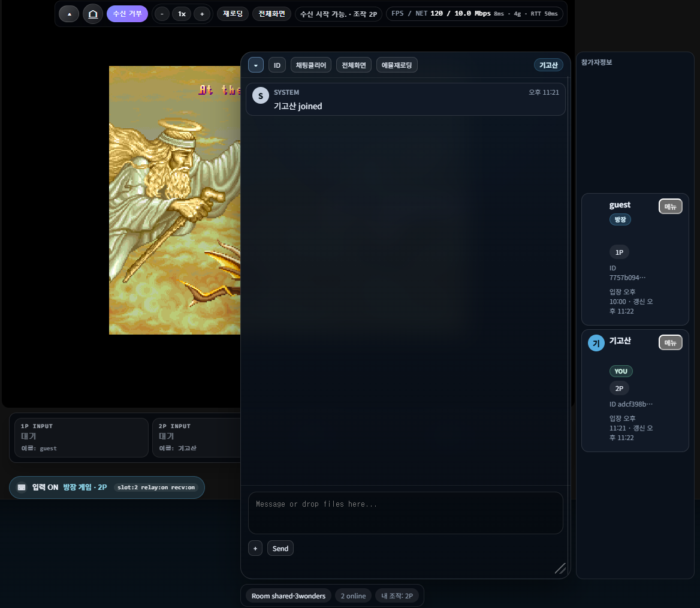Collapse chat panel with dropdown arrow
The width and height of the screenshot is (700, 608).
pos(256,65)
